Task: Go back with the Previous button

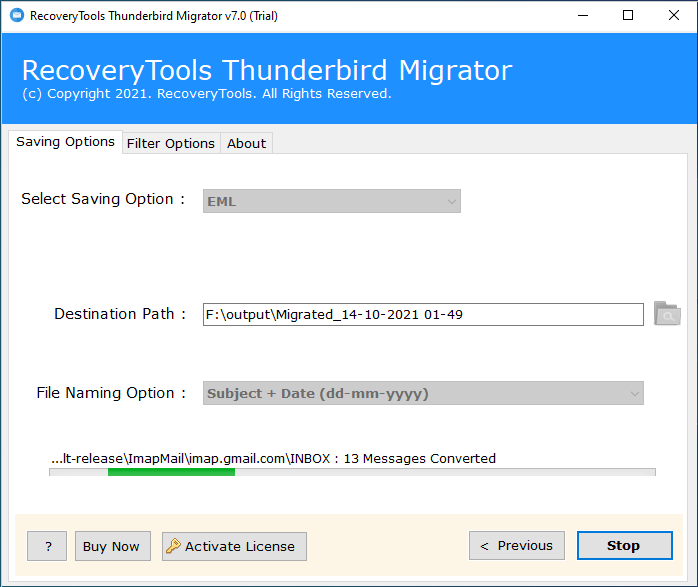Action: click(517, 546)
